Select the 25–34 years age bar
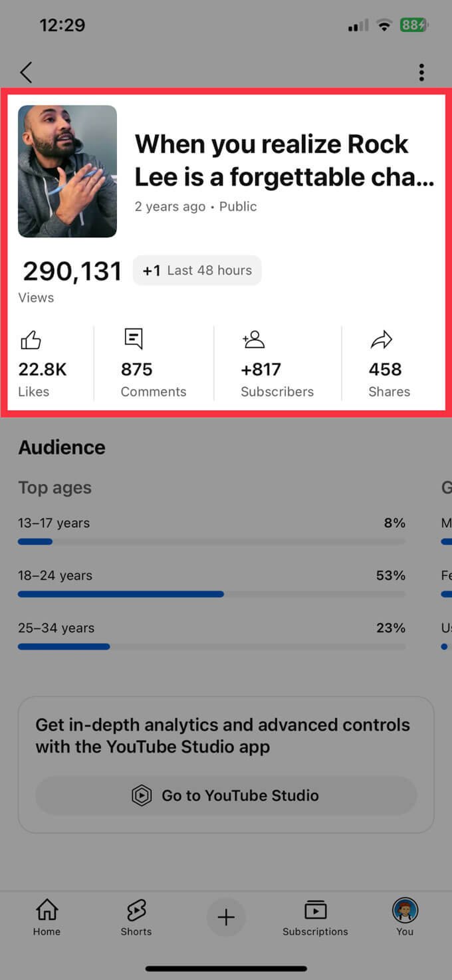The image size is (452, 980). point(211,646)
